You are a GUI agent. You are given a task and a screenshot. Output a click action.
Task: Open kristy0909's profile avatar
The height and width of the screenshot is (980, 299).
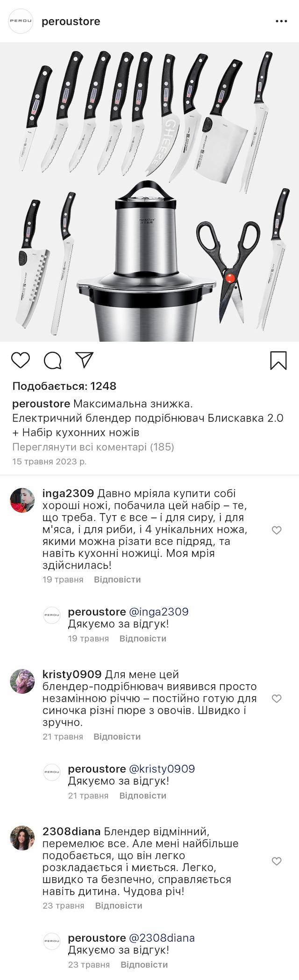(x=22, y=681)
